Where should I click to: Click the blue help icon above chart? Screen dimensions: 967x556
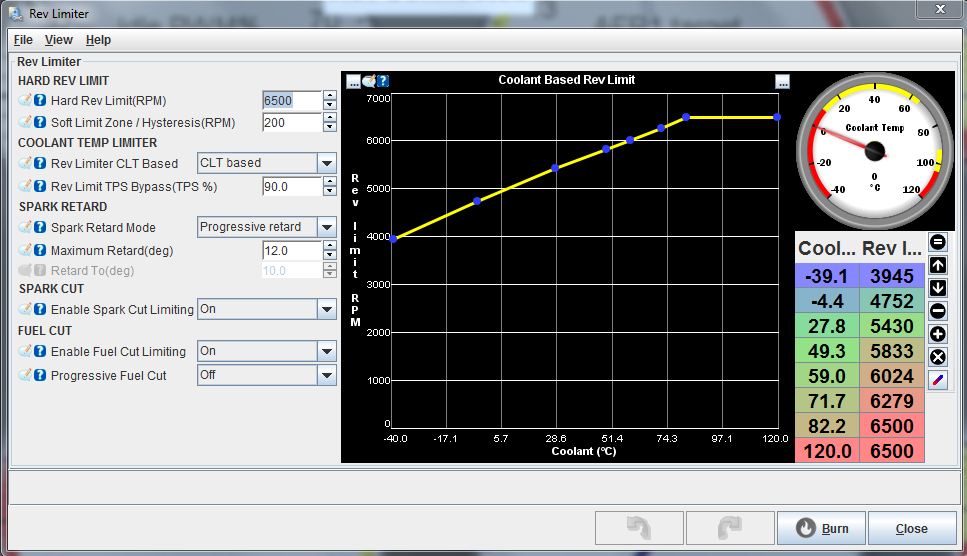tap(383, 81)
